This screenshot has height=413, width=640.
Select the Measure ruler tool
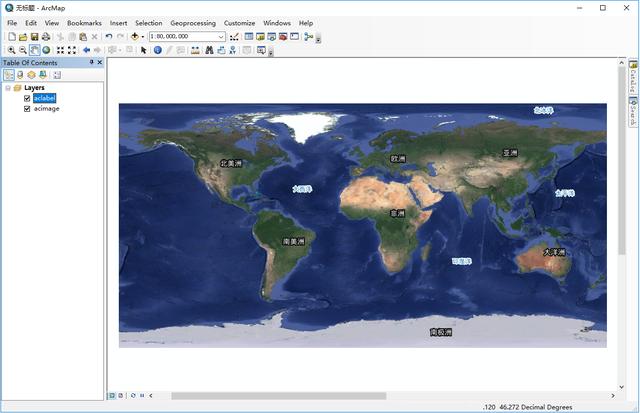pyautogui.click(x=195, y=50)
